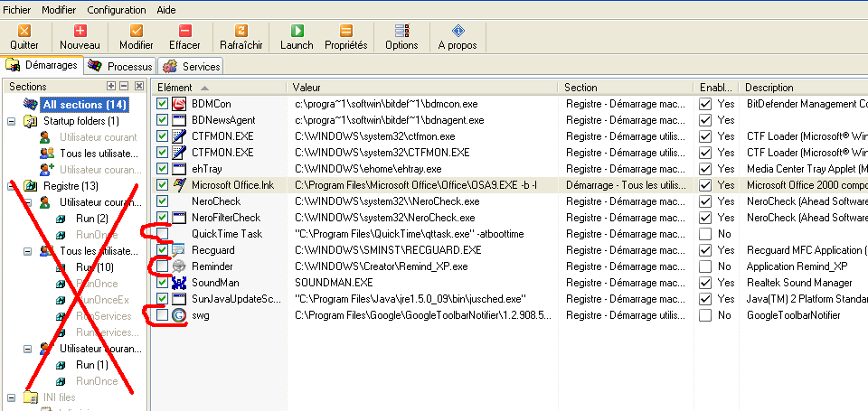
Task: Open the Fichier menu
Action: point(17,10)
